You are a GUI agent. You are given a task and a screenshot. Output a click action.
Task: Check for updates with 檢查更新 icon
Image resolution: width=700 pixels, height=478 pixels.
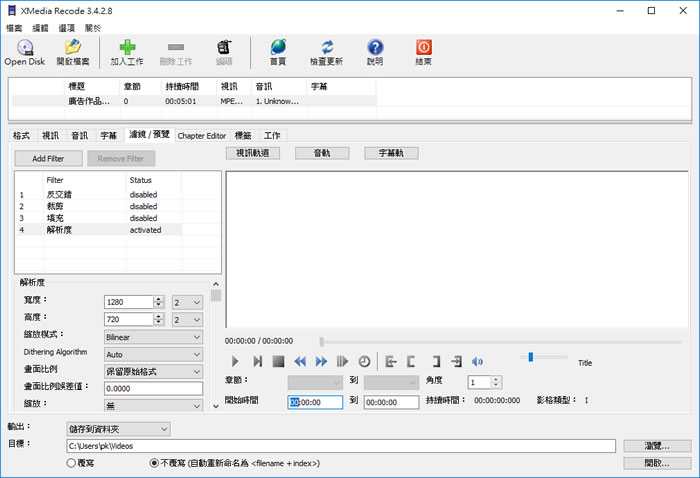pos(326,53)
